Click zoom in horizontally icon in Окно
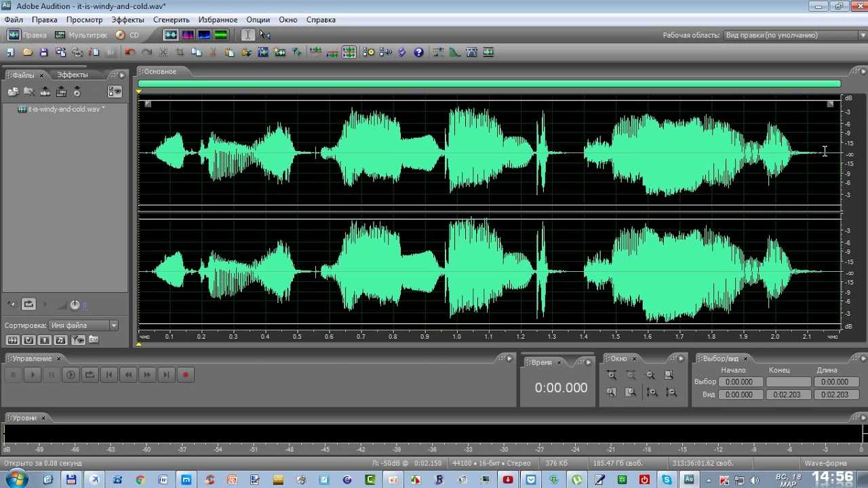 612,375
